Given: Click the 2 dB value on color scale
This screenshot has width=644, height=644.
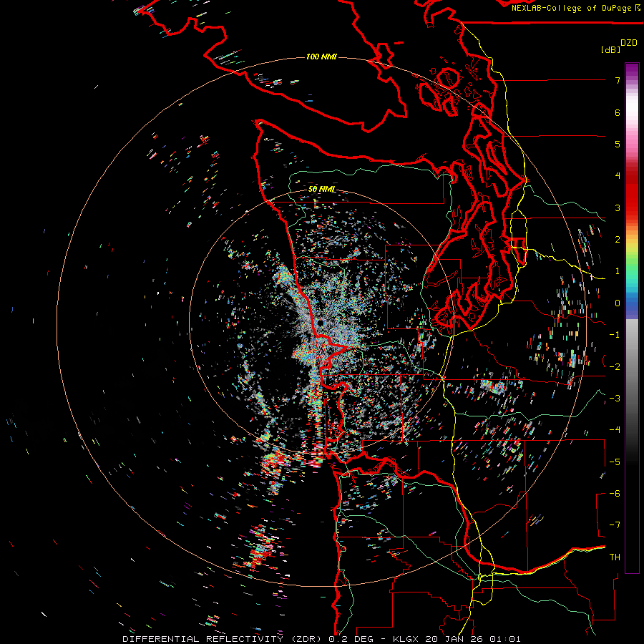Looking at the screenshot, I should [618, 240].
